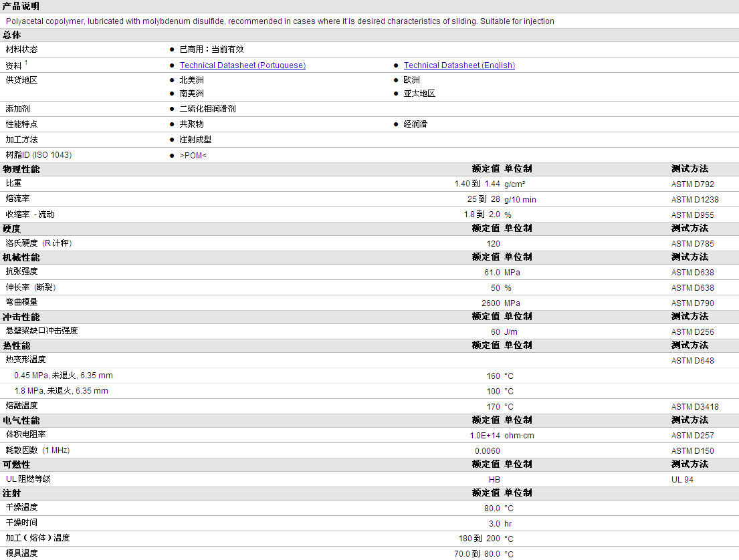Click the 1.0E+14 volume resistivity value

484,436
